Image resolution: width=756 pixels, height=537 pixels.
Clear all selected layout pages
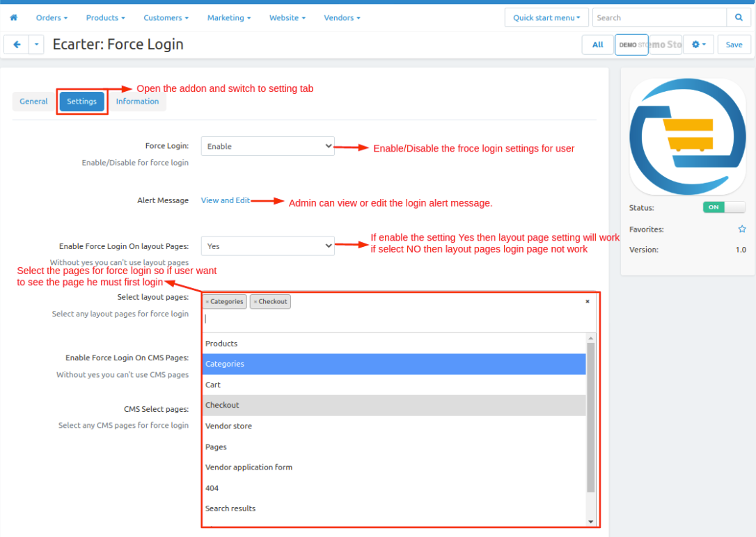tap(588, 301)
